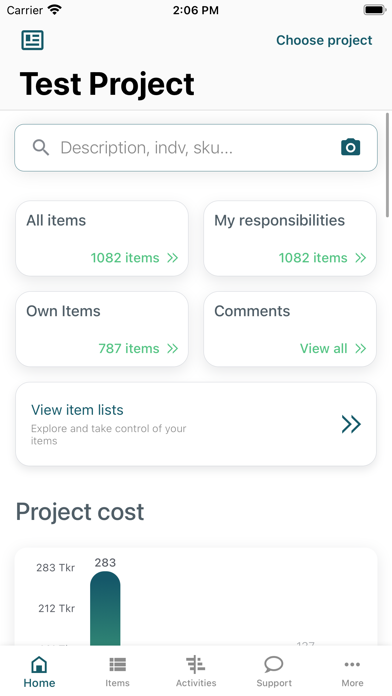
Task: Tap the 283 Tkr axis label
Action: 55,568
